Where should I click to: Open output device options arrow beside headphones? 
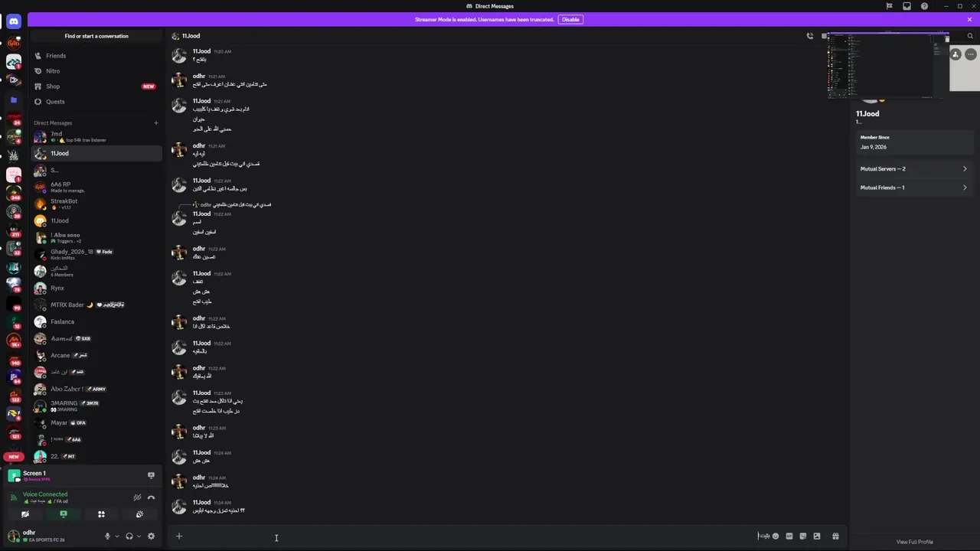click(139, 536)
